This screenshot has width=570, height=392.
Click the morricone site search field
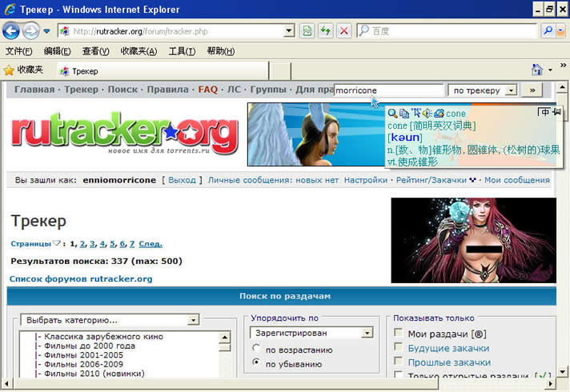[389, 90]
